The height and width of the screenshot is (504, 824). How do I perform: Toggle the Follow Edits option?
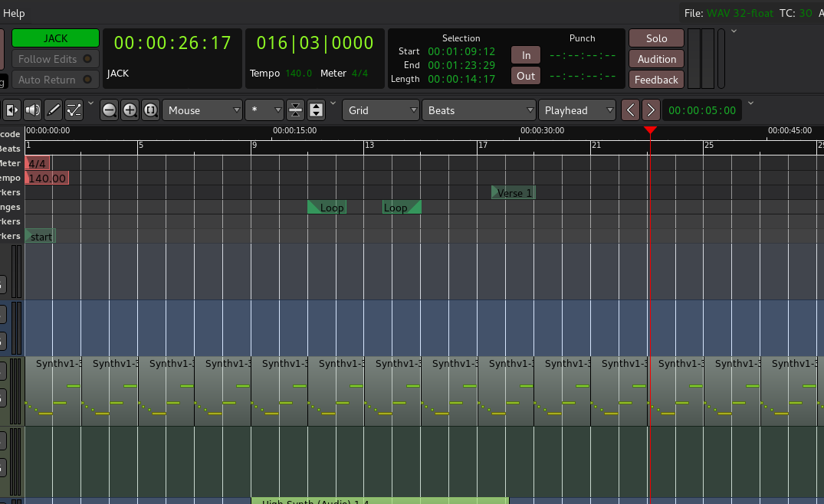[x=55, y=59]
